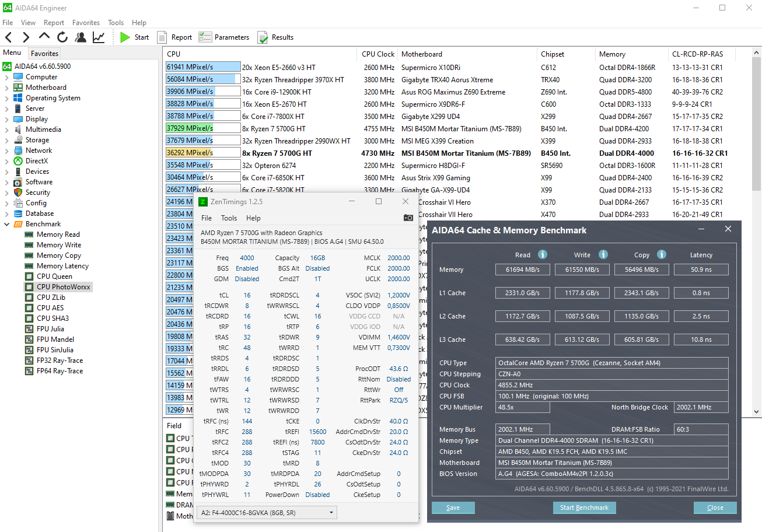762x532 pixels.
Task: Open benchmark Results from the toolbar
Action: (x=275, y=37)
